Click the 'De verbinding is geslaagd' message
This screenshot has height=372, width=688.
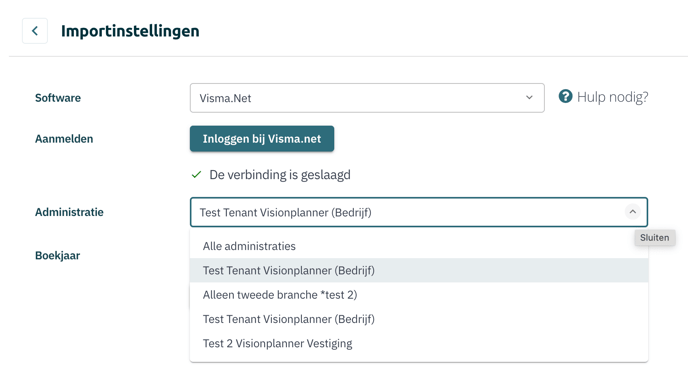point(280,175)
